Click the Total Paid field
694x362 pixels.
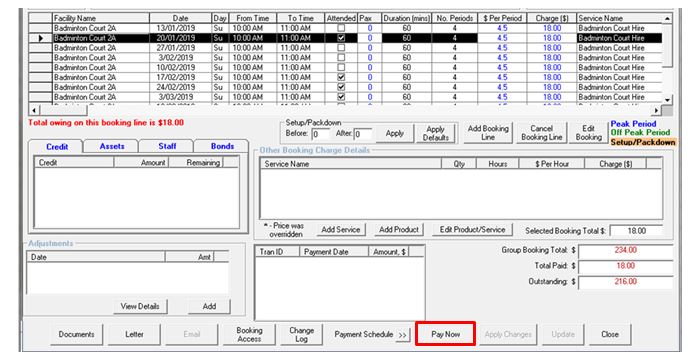tap(625, 266)
